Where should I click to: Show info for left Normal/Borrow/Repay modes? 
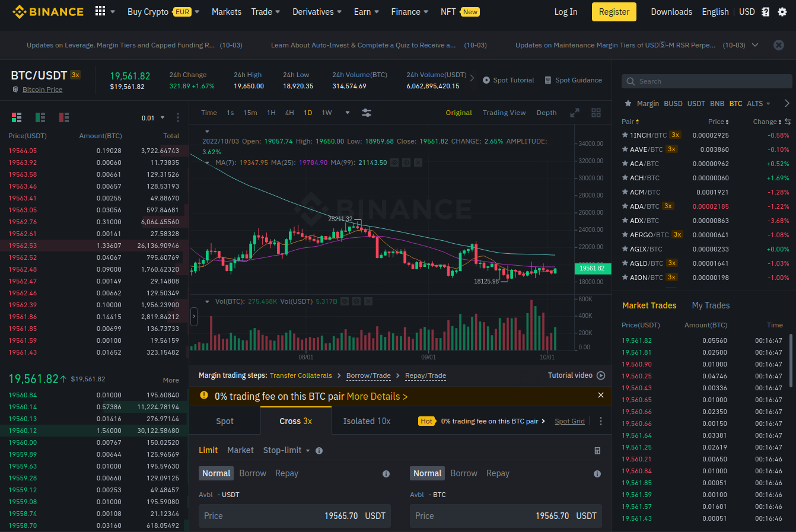386,474
